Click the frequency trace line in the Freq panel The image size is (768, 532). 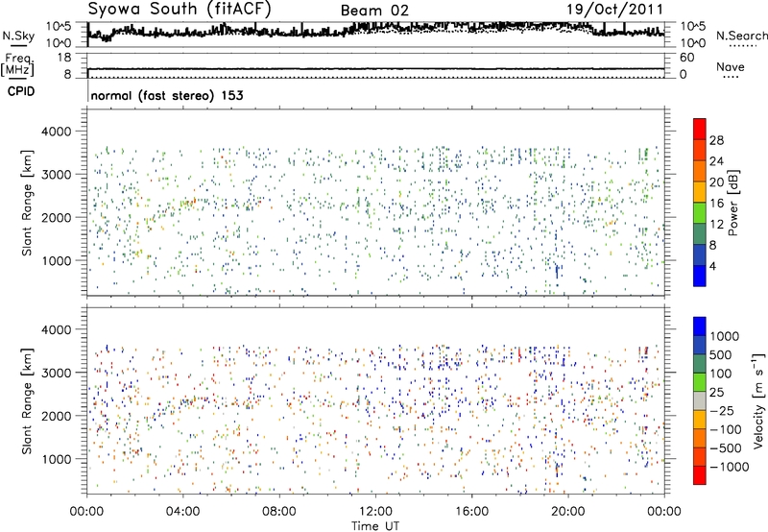click(x=375, y=69)
